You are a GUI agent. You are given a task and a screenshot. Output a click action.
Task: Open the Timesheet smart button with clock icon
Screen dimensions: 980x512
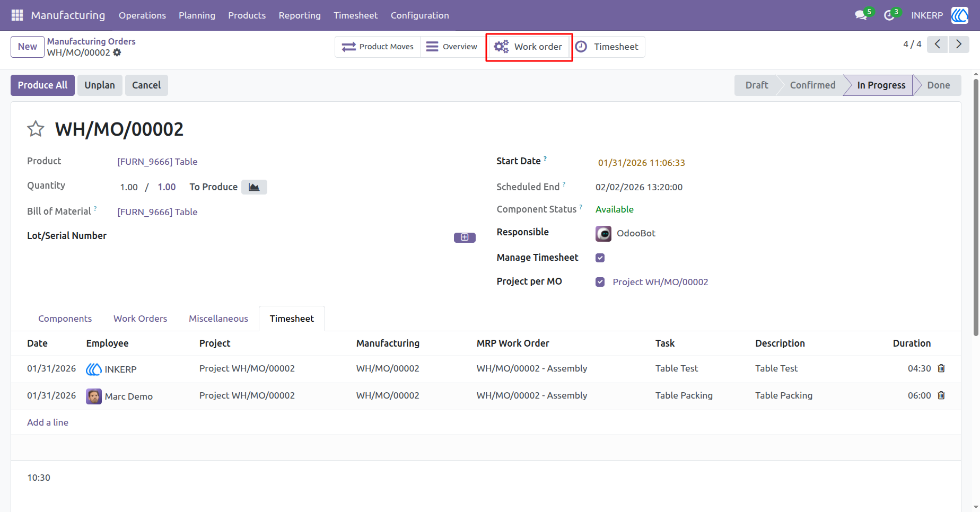point(607,47)
